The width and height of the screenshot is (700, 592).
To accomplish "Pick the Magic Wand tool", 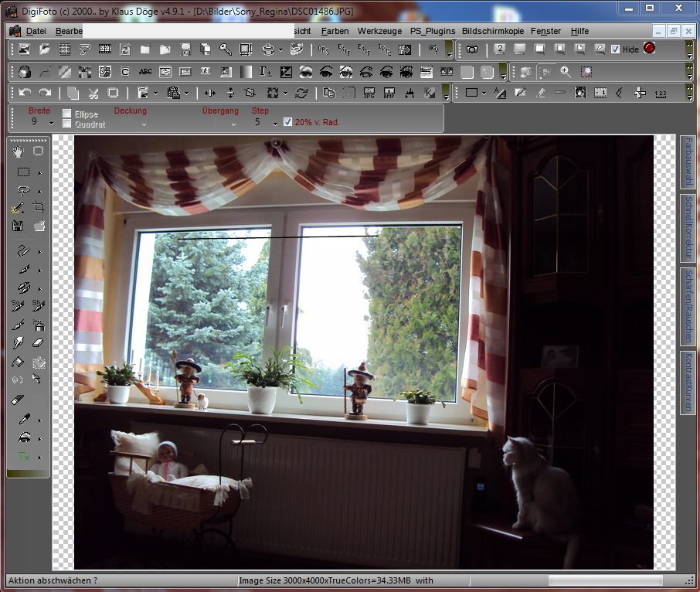I will point(18,208).
